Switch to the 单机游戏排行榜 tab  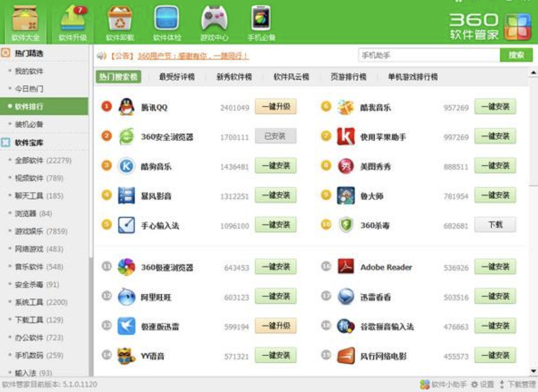tap(413, 77)
